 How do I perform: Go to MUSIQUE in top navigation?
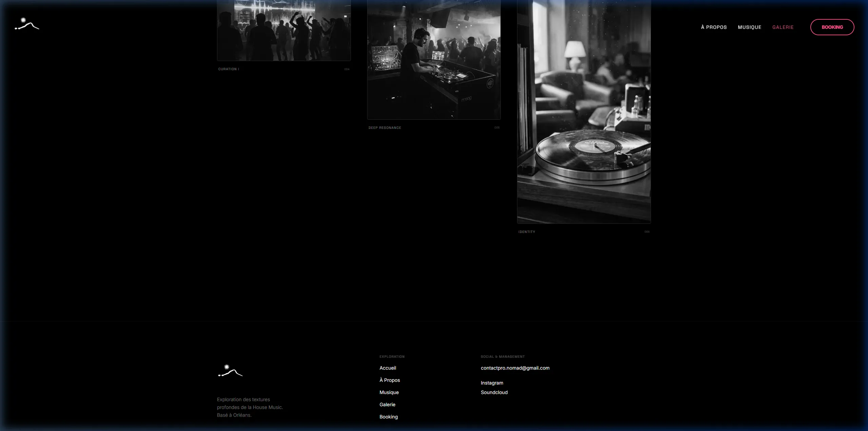pyautogui.click(x=749, y=27)
